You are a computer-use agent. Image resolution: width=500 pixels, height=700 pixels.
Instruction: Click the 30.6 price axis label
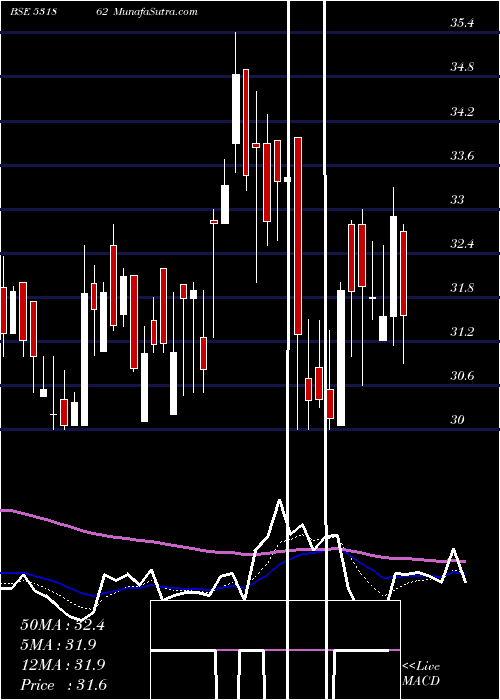[462, 376]
